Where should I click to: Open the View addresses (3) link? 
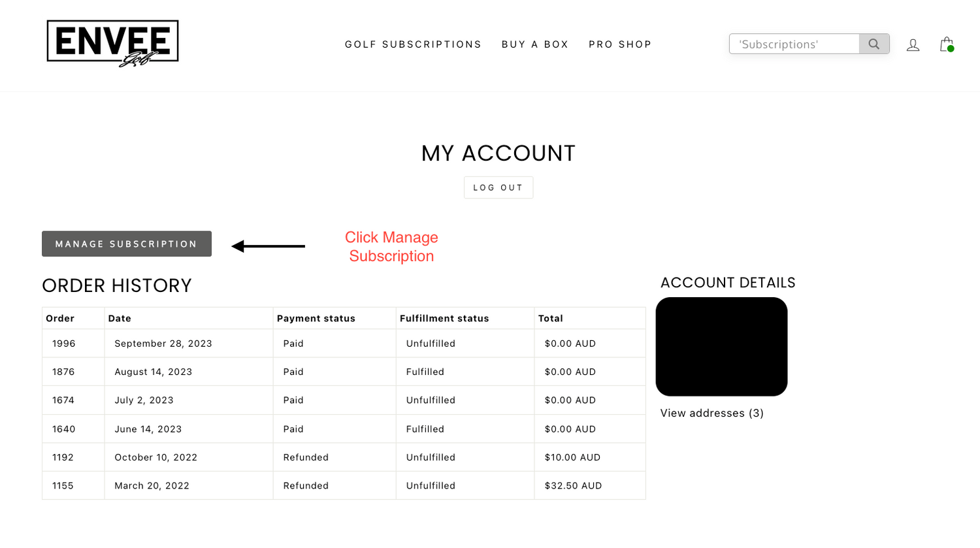click(x=711, y=413)
